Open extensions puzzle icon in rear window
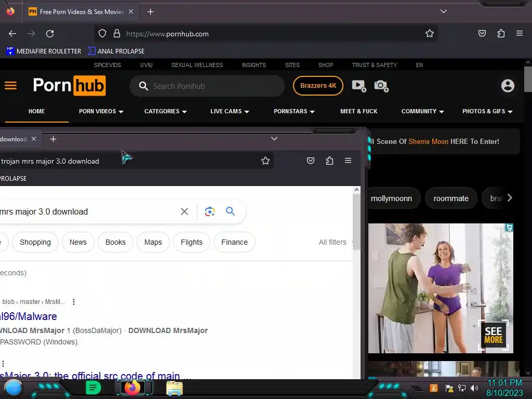532x399 pixels. pos(501,33)
